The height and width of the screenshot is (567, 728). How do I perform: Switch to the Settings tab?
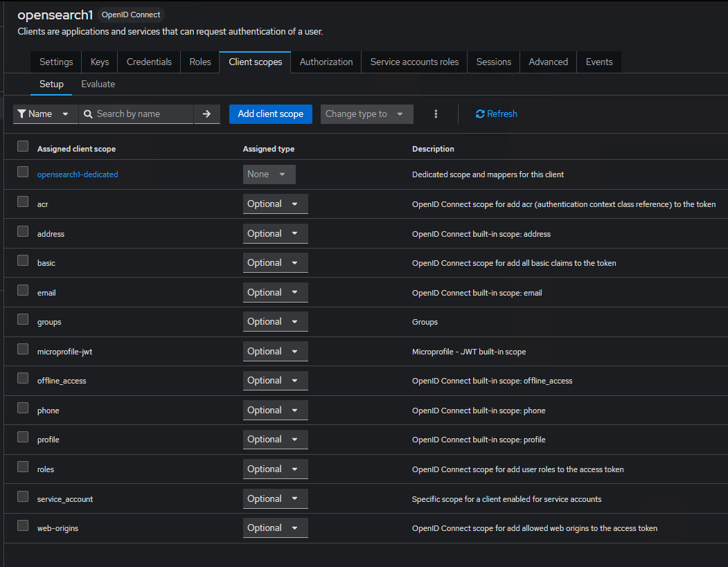[x=56, y=62]
